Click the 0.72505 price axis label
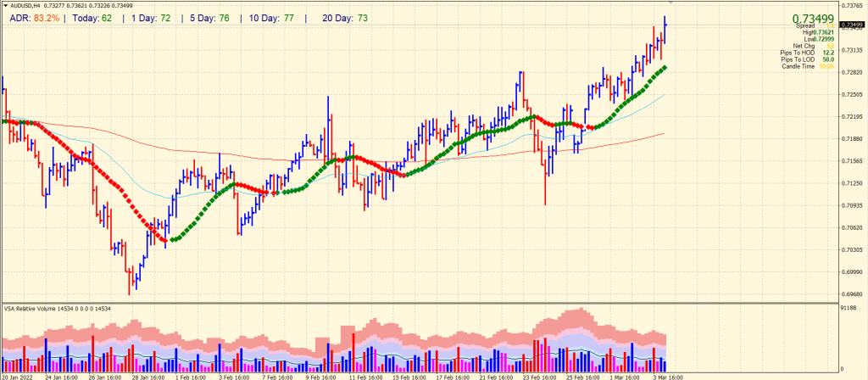Screen dimensions: 868x380 (853, 94)
